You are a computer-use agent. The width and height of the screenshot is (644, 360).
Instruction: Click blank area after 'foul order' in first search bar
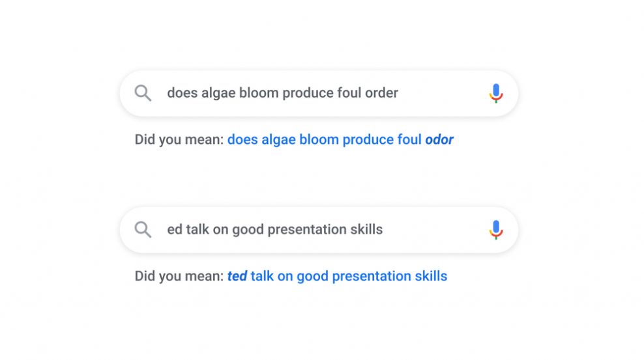441,93
